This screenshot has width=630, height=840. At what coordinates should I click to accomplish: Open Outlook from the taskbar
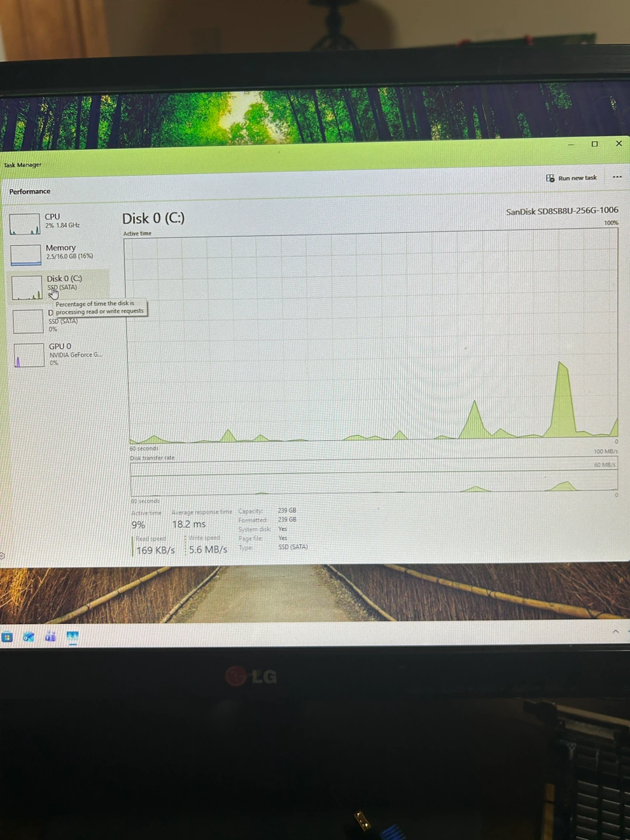click(x=29, y=637)
